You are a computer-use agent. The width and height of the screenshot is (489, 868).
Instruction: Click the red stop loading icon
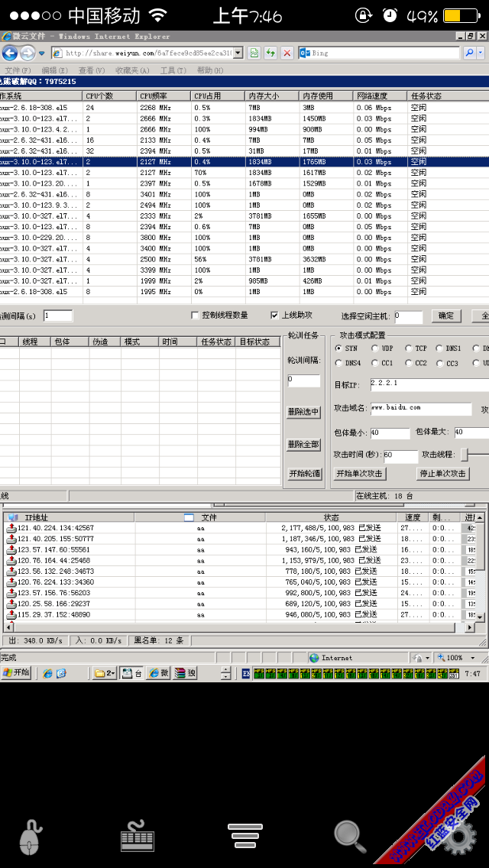287,53
